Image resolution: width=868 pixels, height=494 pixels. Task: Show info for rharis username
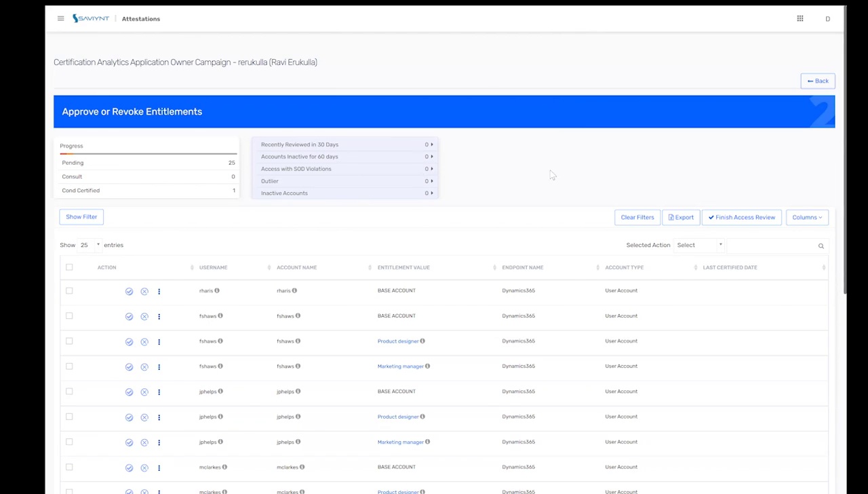tap(217, 290)
